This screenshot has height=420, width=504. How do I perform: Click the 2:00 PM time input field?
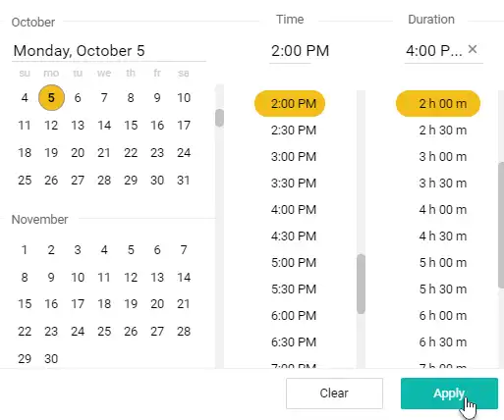tap(301, 51)
